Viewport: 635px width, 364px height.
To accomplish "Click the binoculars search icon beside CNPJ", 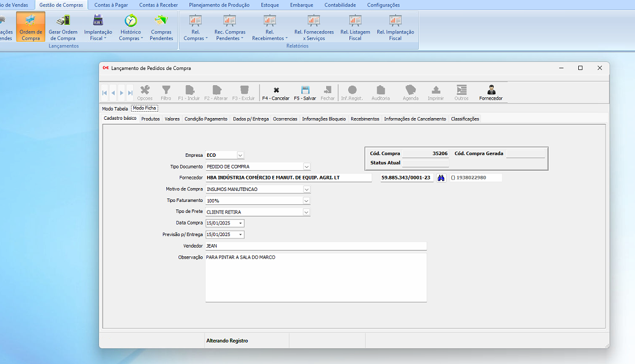I will (x=441, y=178).
